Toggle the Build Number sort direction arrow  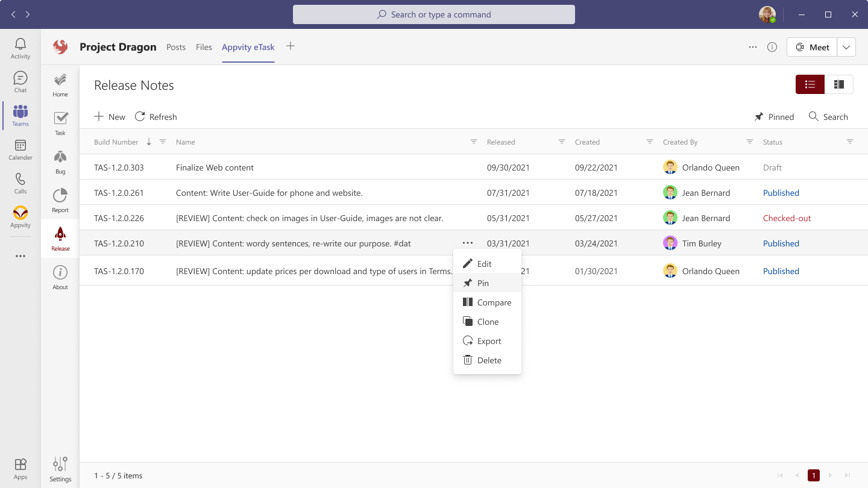pyautogui.click(x=147, y=142)
